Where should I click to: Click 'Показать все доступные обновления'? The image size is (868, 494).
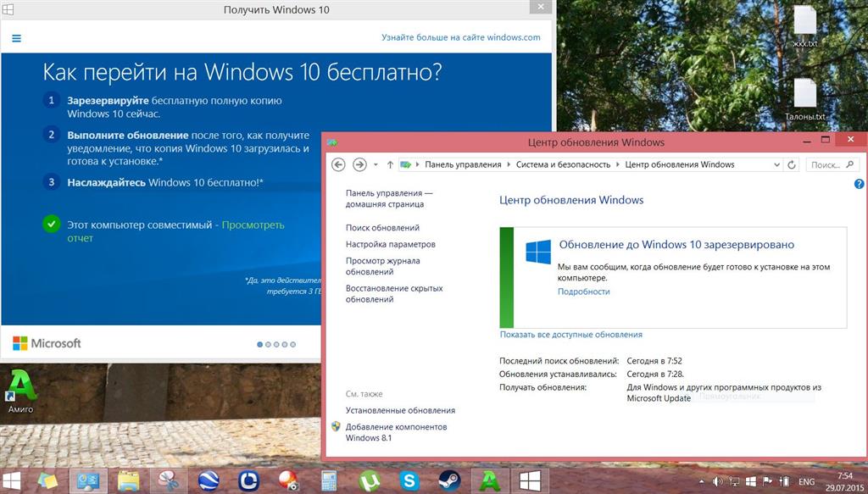[x=570, y=335]
